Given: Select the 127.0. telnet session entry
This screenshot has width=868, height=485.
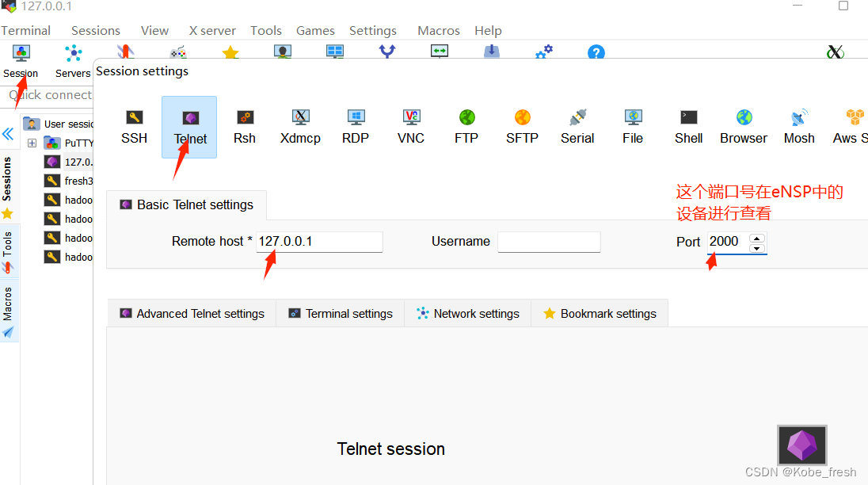Looking at the screenshot, I should pyautogui.click(x=67, y=162).
